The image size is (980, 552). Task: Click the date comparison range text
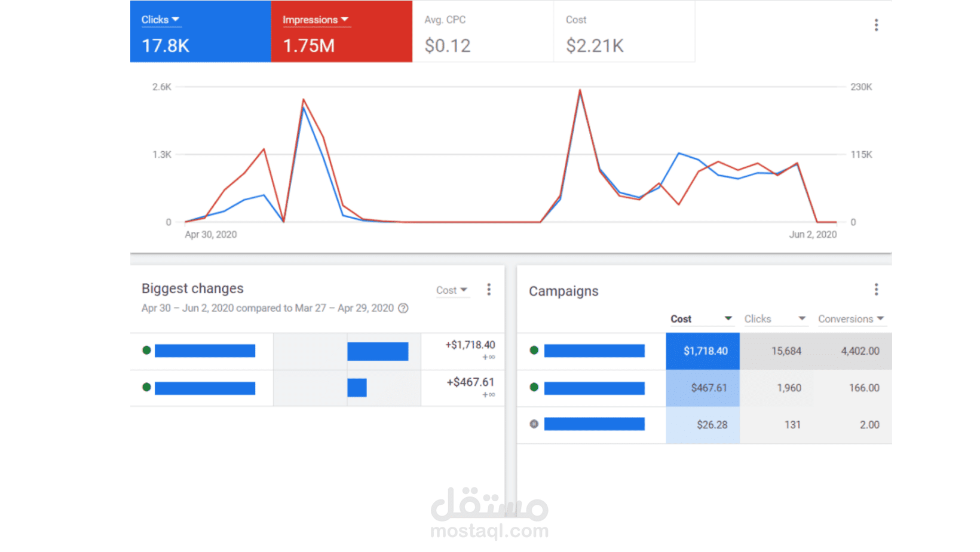pyautogui.click(x=268, y=308)
